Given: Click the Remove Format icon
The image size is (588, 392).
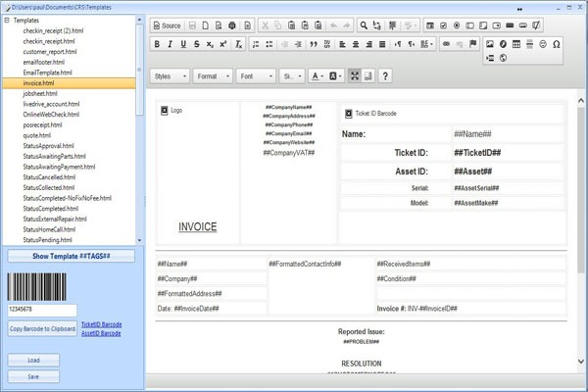Looking at the screenshot, I should pos(238,44).
